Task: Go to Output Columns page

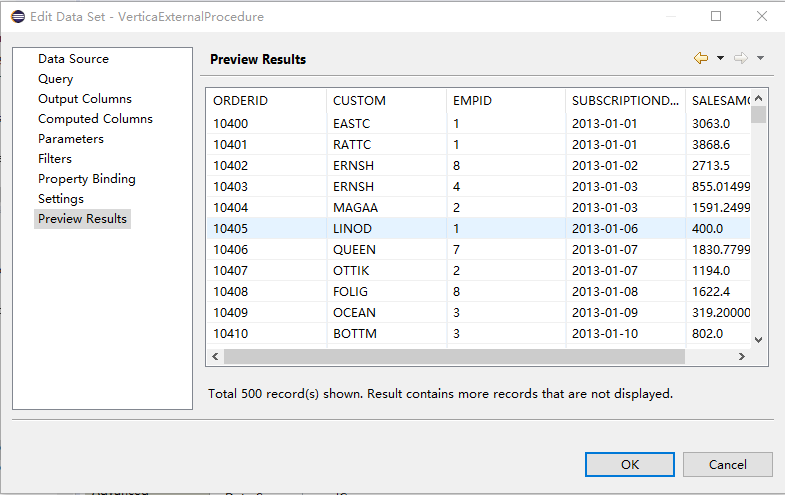Action: coord(84,99)
